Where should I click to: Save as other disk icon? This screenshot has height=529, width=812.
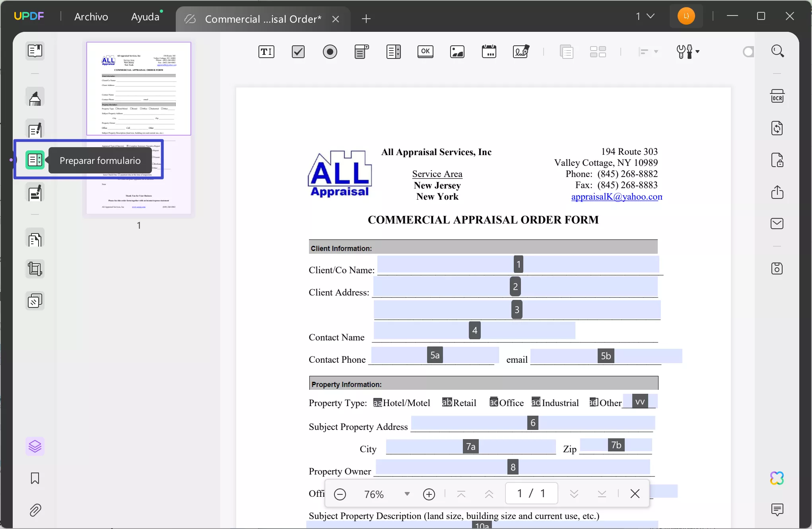coord(777,268)
